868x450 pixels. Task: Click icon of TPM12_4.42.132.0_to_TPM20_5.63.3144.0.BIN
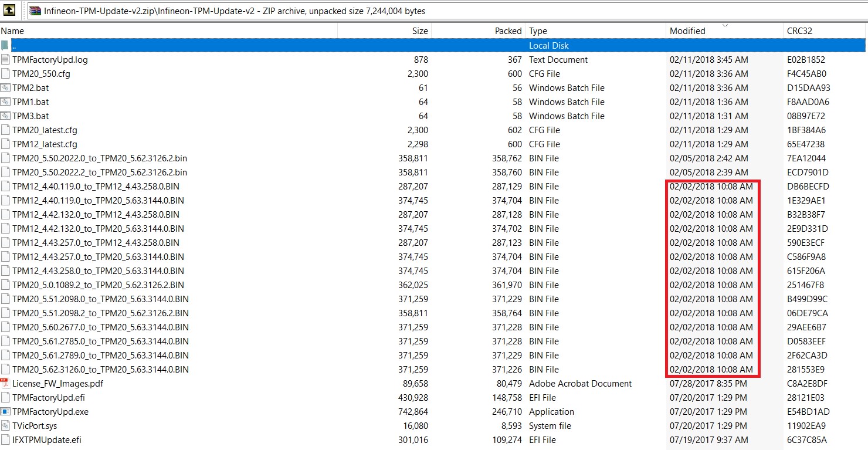tap(5, 229)
